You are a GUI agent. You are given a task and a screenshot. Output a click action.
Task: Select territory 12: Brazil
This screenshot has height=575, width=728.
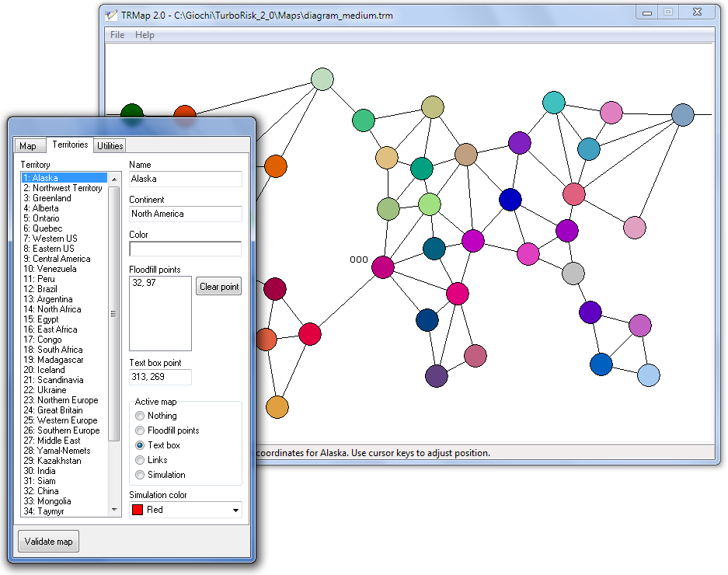(64, 289)
